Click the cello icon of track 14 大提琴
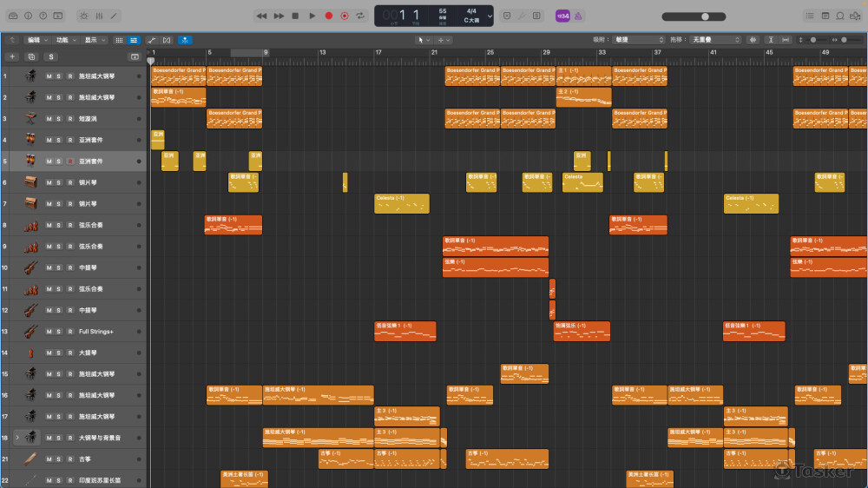Viewport: 868px width, 488px height. click(30, 353)
